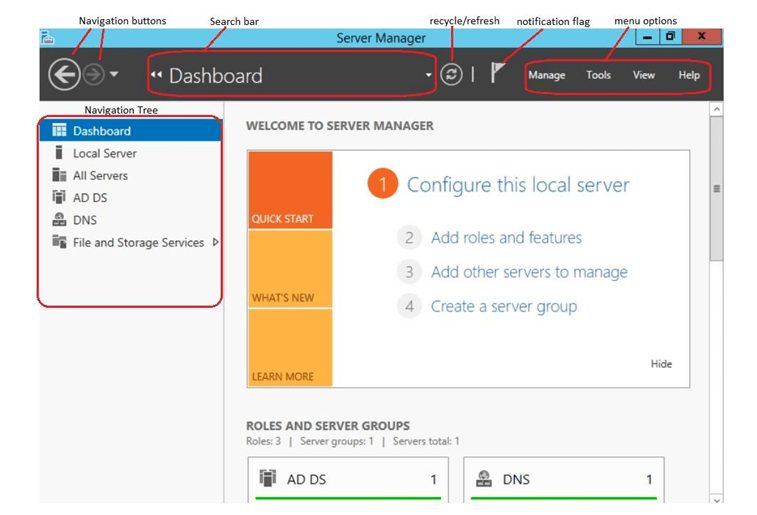Screen dimensions: 757x515
Task: Open the Tools menu
Action: [x=598, y=75]
